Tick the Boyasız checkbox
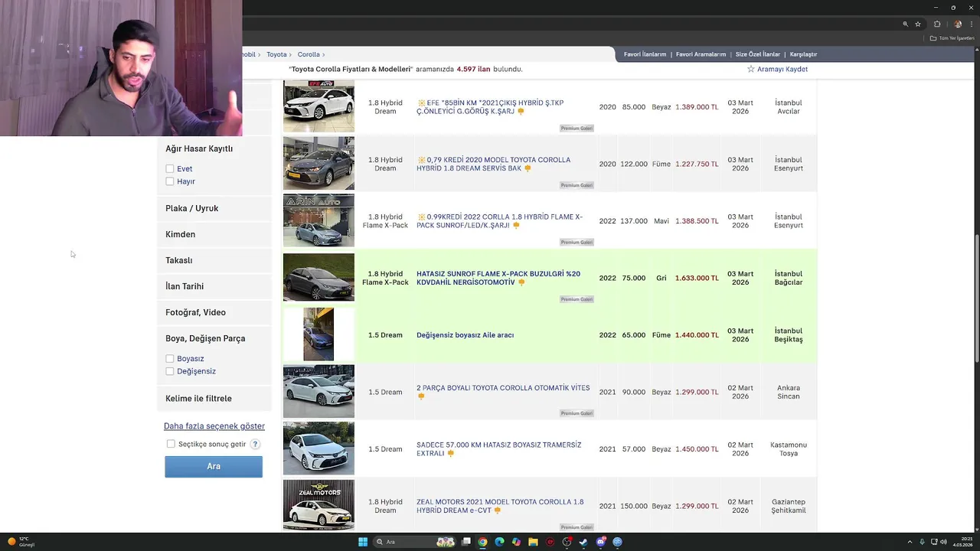The width and height of the screenshot is (980, 551). coord(170,358)
